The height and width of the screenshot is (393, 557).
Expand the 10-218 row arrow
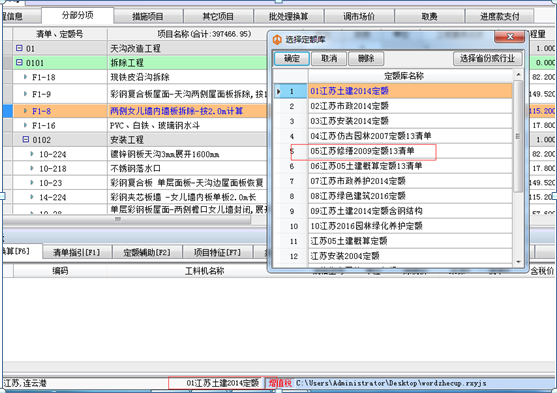[x=32, y=168]
